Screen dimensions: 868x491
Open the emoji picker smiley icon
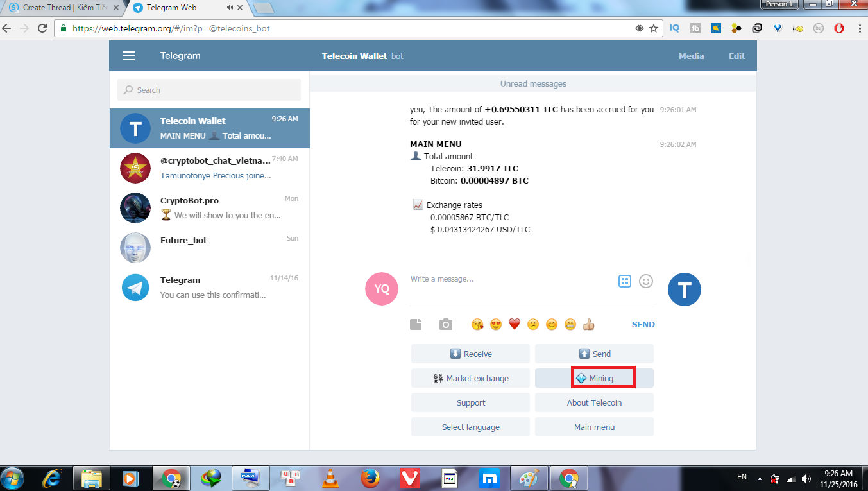tap(646, 280)
